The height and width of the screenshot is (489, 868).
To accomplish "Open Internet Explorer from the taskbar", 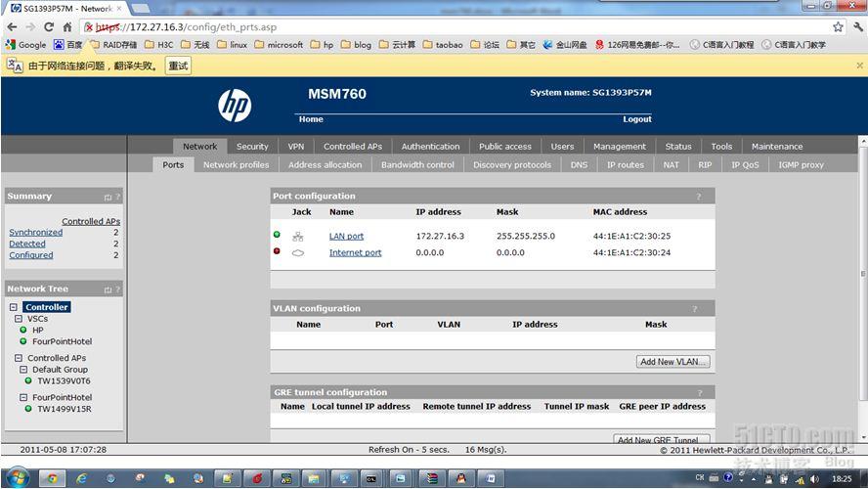I will (x=81, y=478).
